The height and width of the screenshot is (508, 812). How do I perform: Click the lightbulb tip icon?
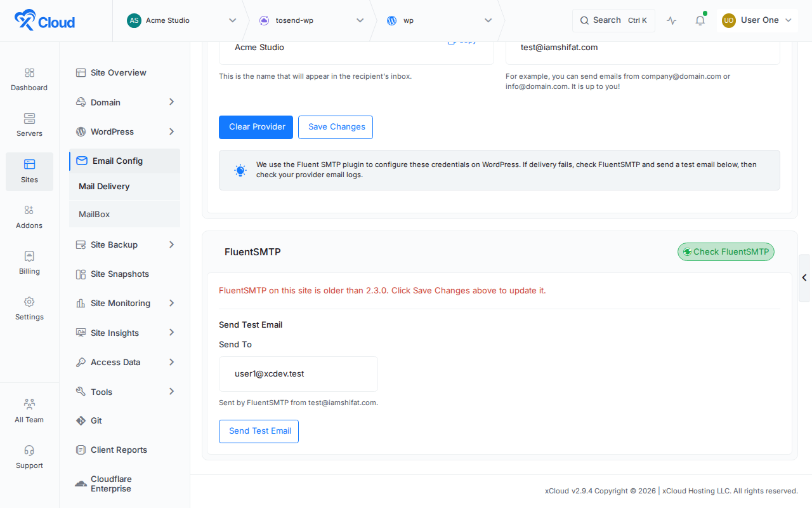(240, 170)
